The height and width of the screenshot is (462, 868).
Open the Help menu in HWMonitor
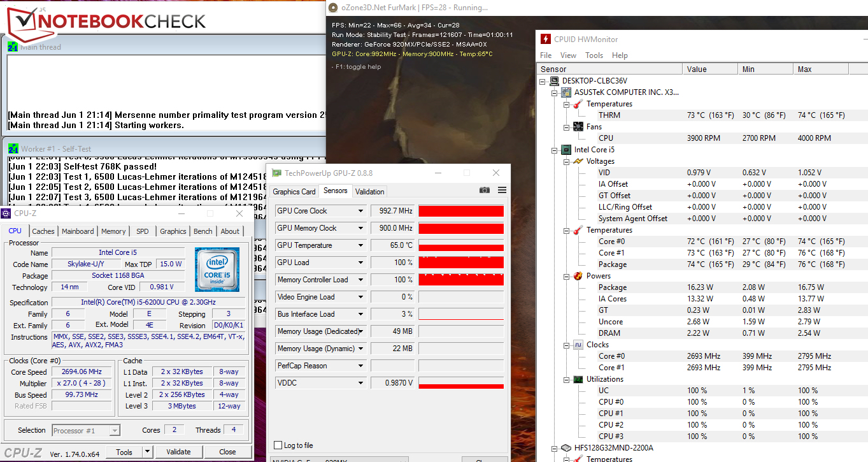pyautogui.click(x=620, y=55)
